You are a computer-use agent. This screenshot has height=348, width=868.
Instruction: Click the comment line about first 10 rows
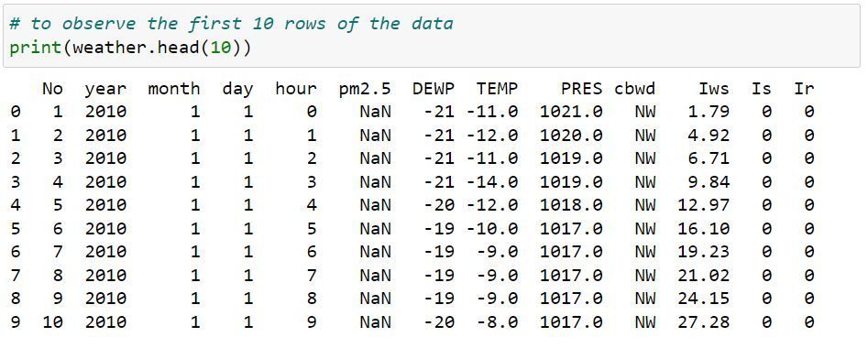point(231,24)
